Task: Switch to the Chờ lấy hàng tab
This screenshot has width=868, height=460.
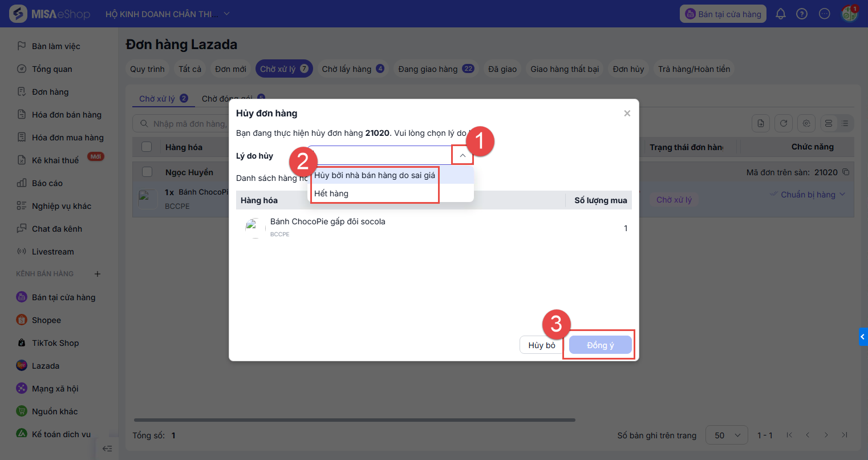Action: click(x=353, y=69)
